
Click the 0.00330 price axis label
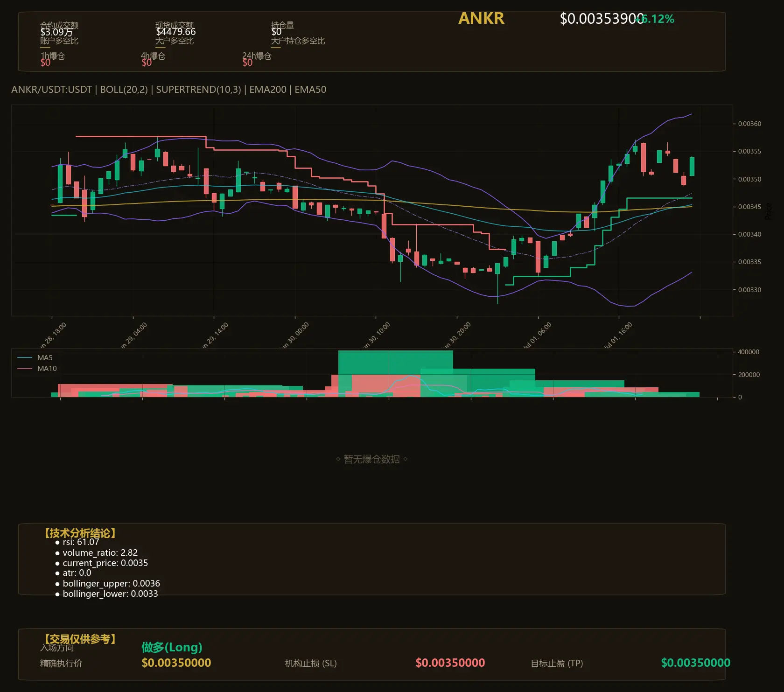749,290
